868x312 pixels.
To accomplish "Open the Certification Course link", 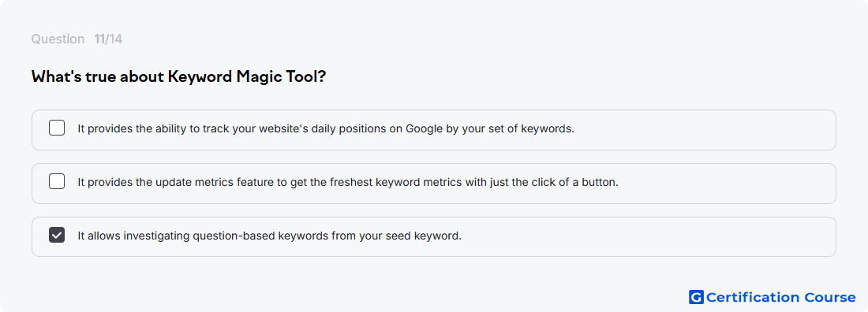I will click(x=773, y=297).
